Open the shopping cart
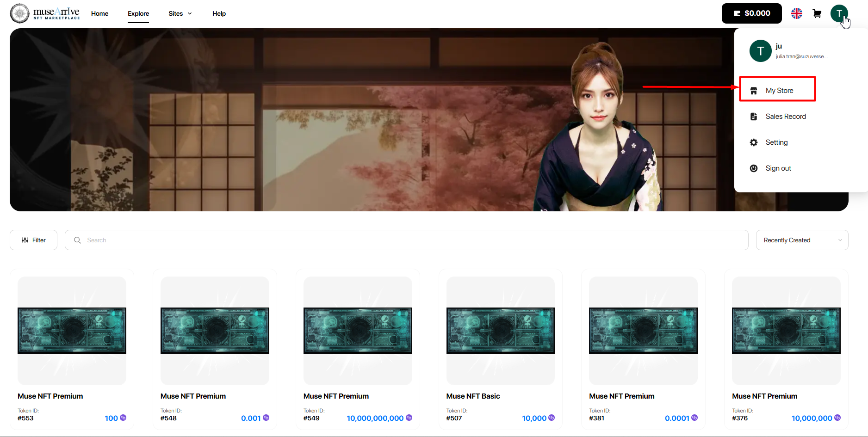The width and height of the screenshot is (868, 437). coord(817,13)
